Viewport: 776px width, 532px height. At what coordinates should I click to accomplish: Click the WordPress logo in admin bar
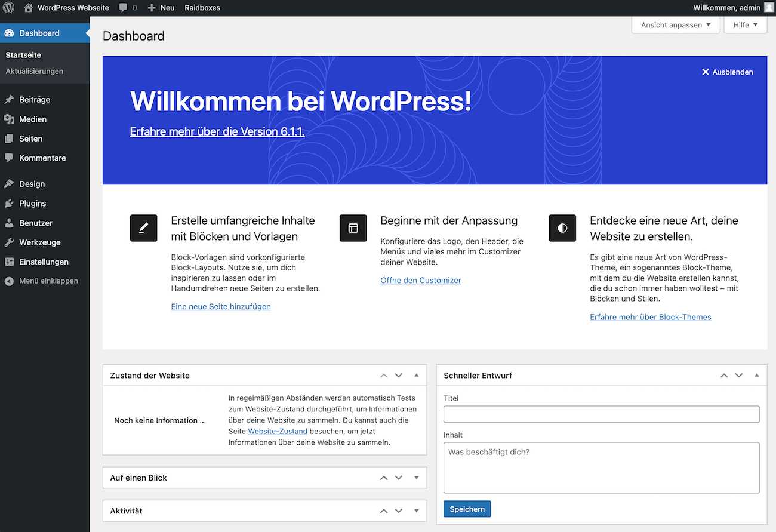8,8
